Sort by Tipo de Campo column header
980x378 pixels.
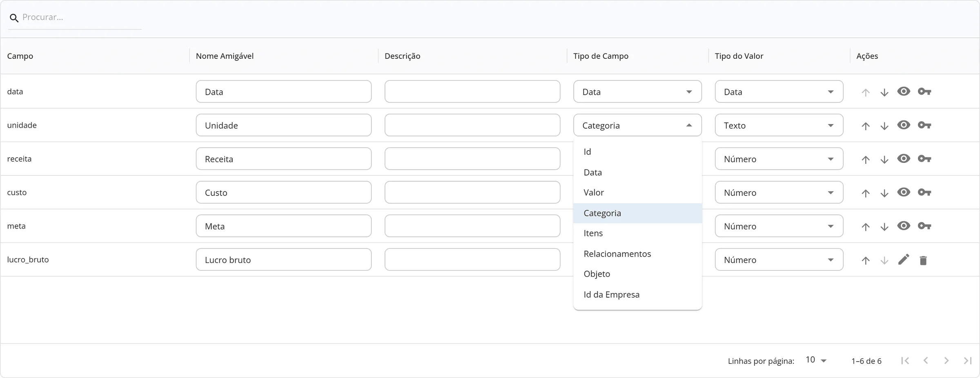pos(601,56)
